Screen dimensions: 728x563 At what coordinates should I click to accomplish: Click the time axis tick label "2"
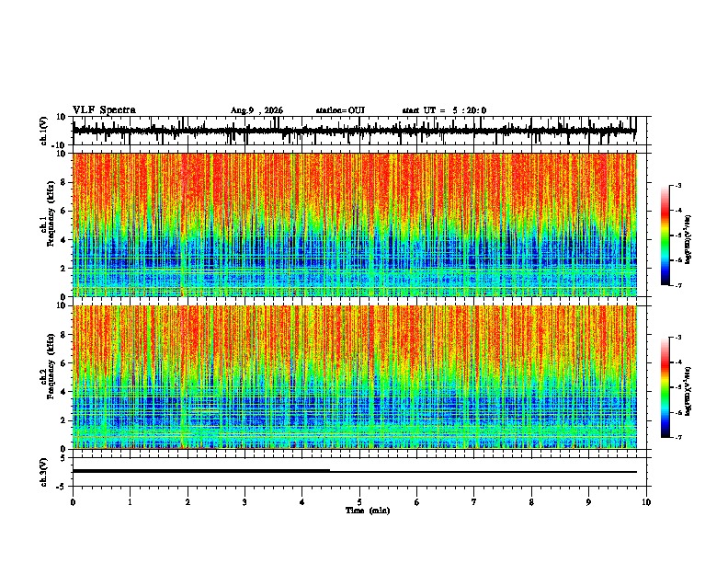point(188,502)
